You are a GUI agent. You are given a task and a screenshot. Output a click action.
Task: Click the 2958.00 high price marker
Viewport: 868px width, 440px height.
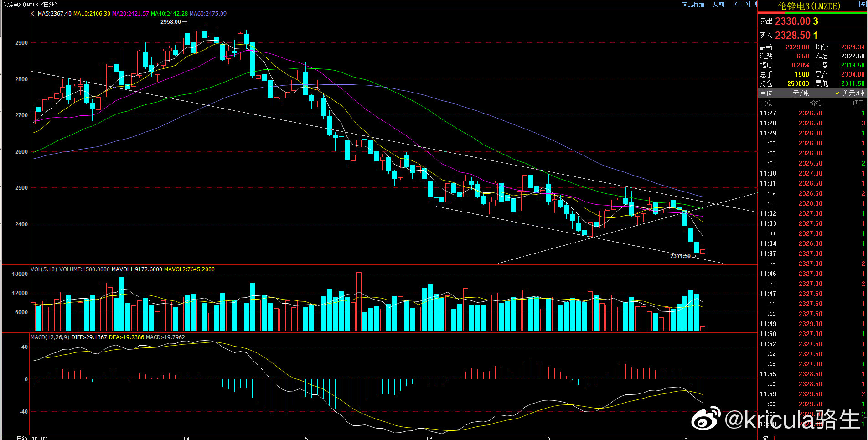170,22
